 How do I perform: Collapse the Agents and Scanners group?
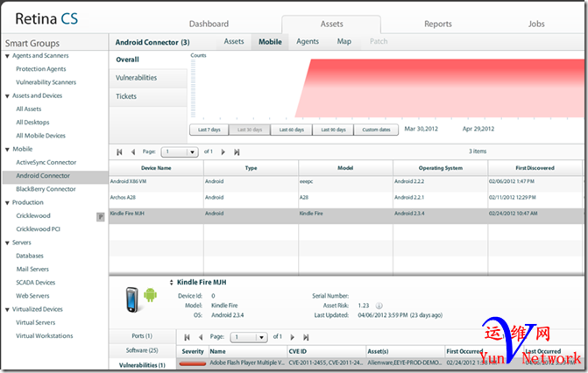pyautogui.click(x=7, y=56)
